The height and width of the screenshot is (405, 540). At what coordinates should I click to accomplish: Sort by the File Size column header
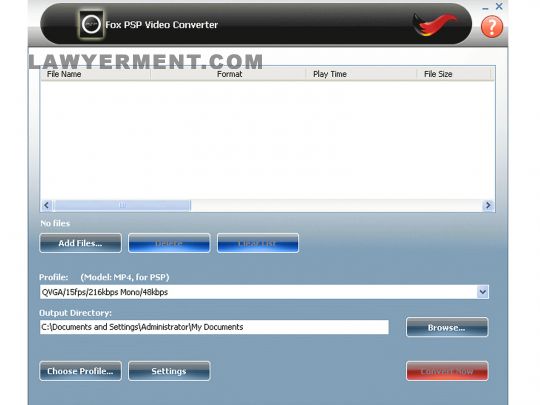[454, 74]
